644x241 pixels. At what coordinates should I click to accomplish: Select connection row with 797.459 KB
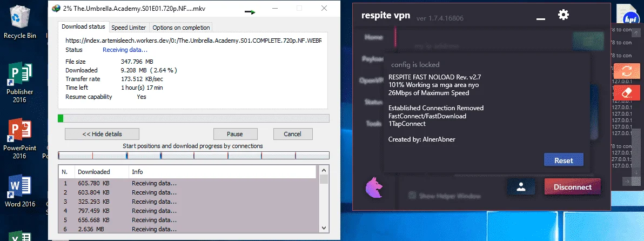point(189,211)
